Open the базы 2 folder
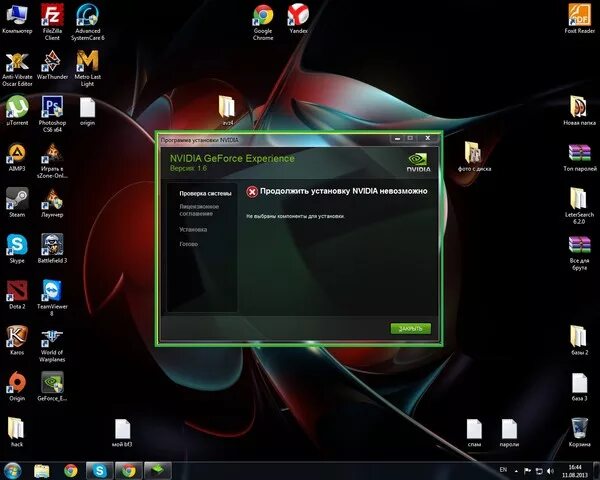The width and height of the screenshot is (600, 480). click(579, 341)
